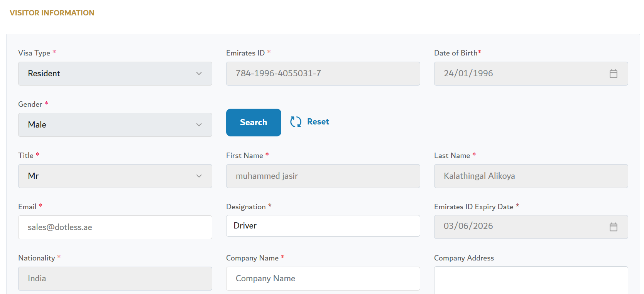Click the Emirates ID Expiry Date calendar icon
Screen dimensions: 644x294
pyautogui.click(x=613, y=227)
